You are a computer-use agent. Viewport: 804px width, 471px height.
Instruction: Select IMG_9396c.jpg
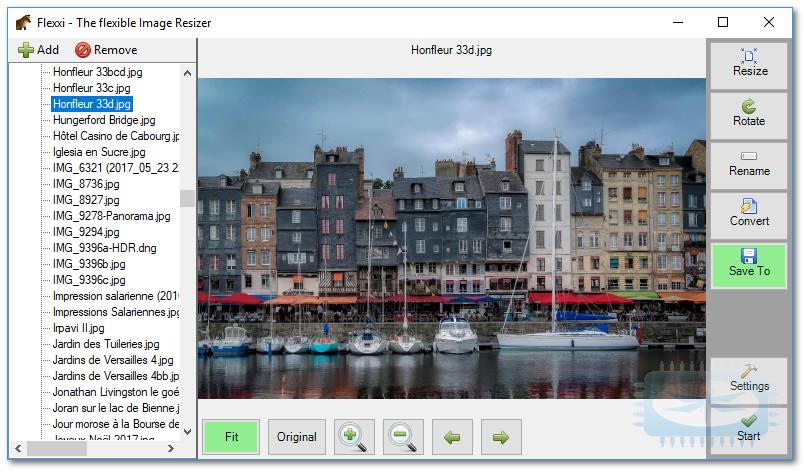89,280
